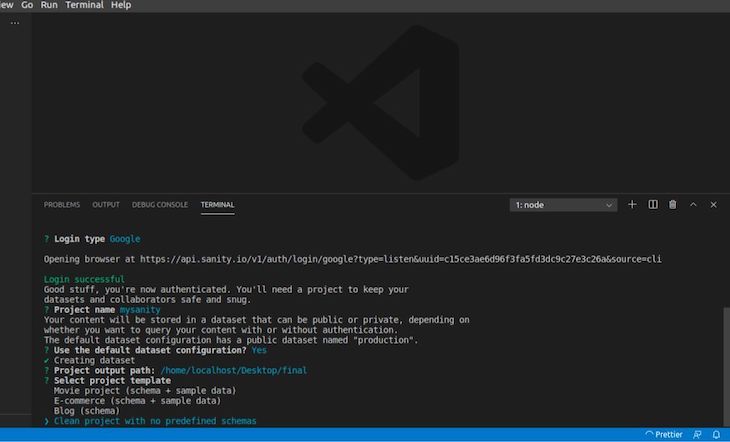This screenshot has width=730, height=442.
Task: Click the feedback icon in status bar
Action: coord(698,435)
